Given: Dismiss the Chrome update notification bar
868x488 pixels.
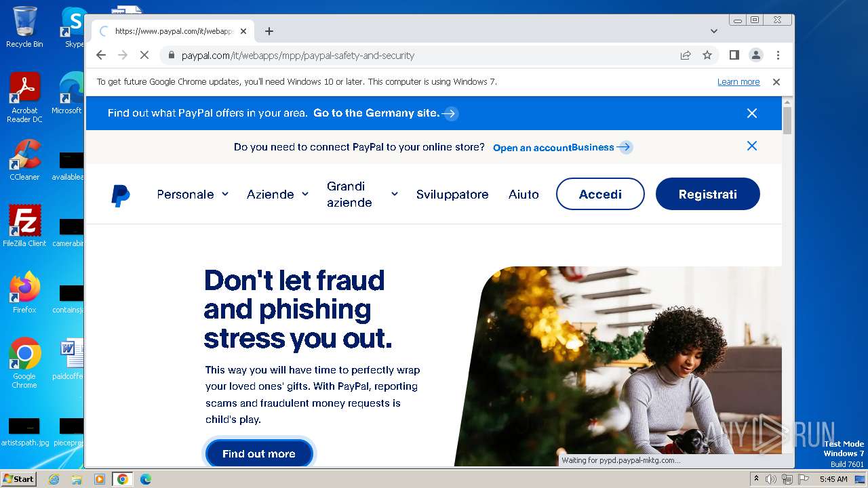Looking at the screenshot, I should 776,82.
